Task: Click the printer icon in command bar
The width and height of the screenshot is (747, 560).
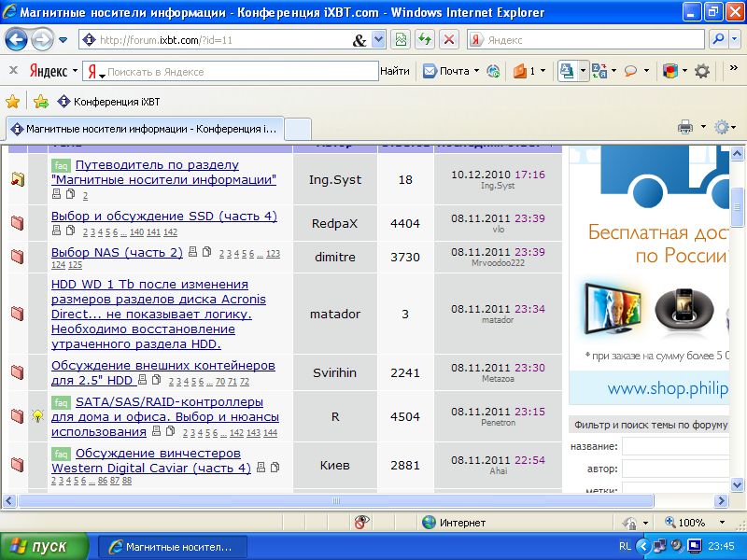Action: point(684,128)
